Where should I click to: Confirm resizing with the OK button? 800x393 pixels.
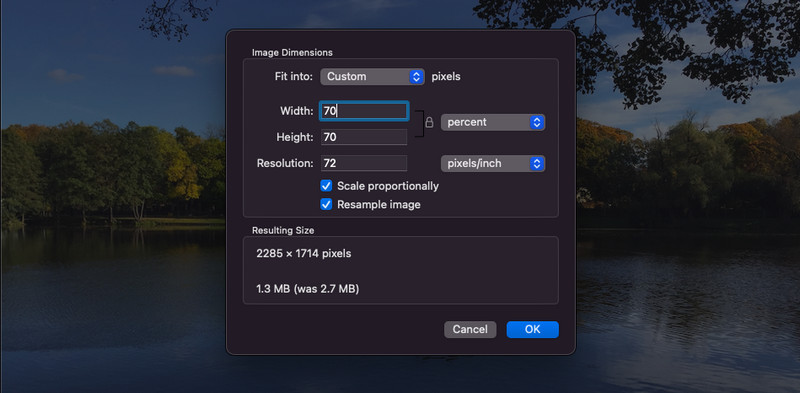pos(532,330)
